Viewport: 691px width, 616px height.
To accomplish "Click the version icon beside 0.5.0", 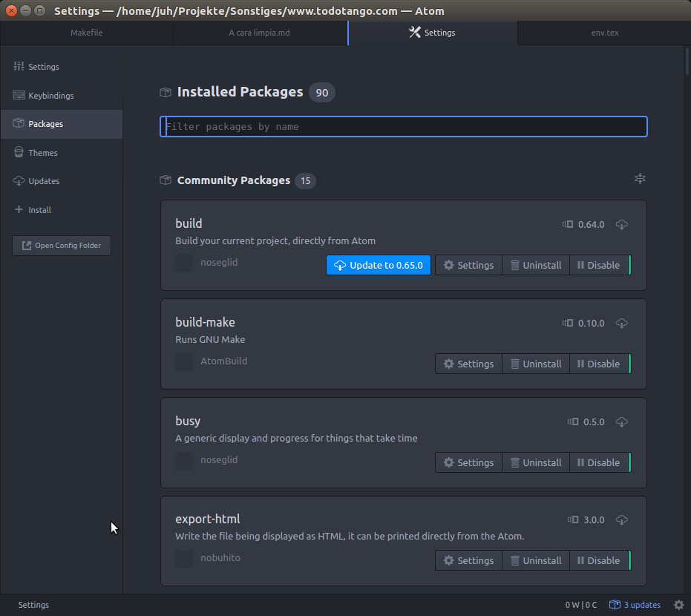I will (x=573, y=422).
